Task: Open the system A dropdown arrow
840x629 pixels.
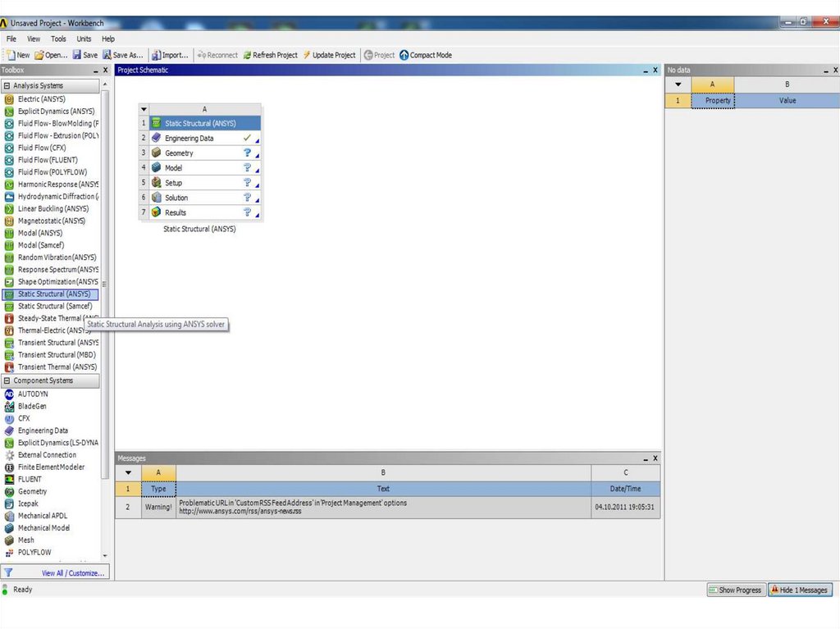Action: pos(144,109)
